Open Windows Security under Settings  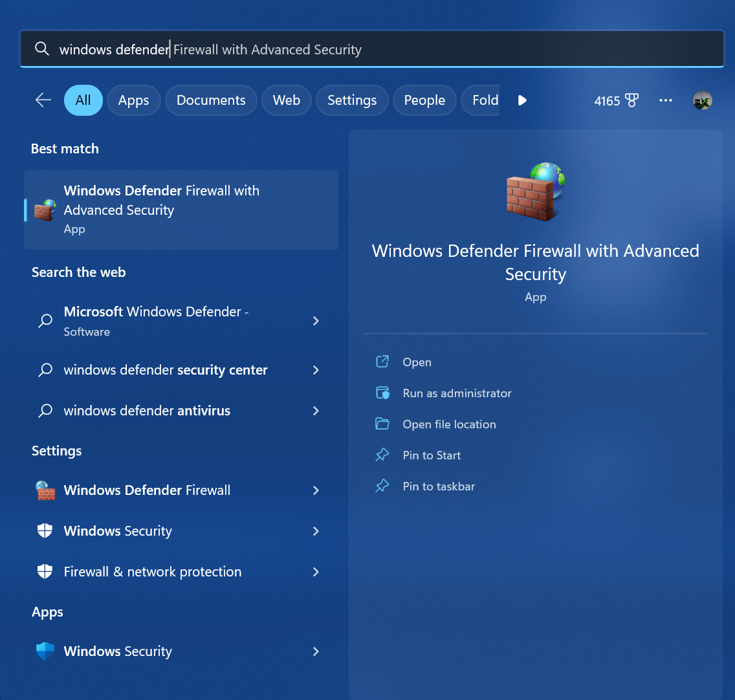pyautogui.click(x=181, y=530)
